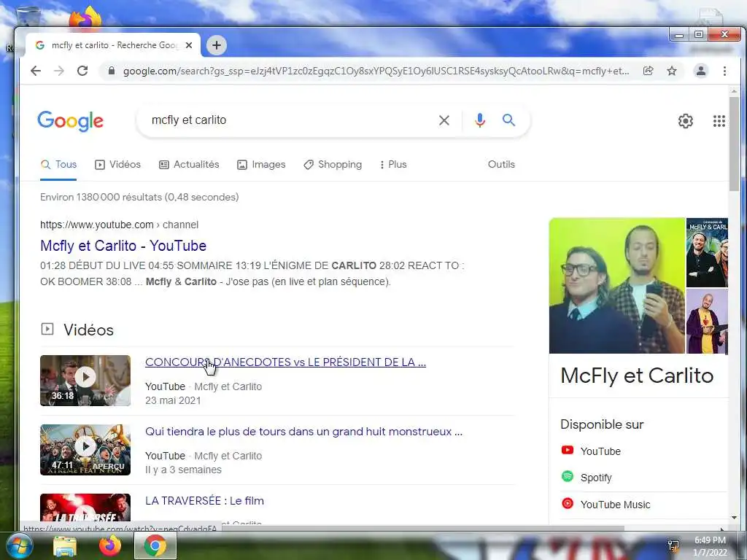Image resolution: width=747 pixels, height=560 pixels.
Task: Launch Firefox from the taskbar
Action: pos(110,546)
